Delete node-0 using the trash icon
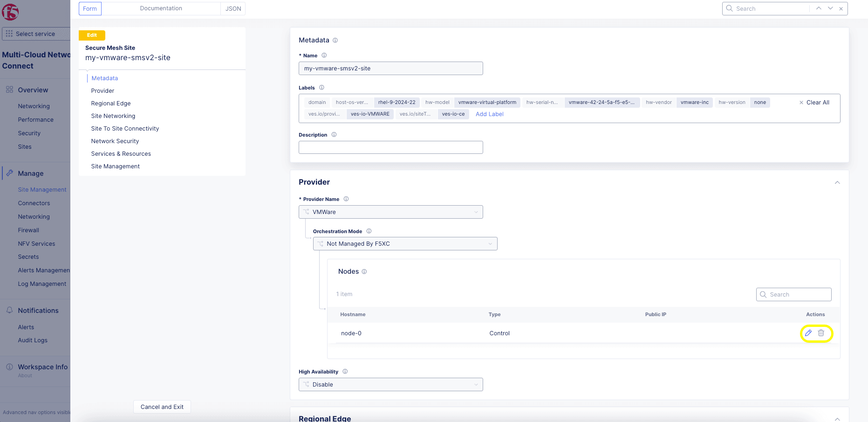Screen dimensions: 868x422 (x=821, y=333)
